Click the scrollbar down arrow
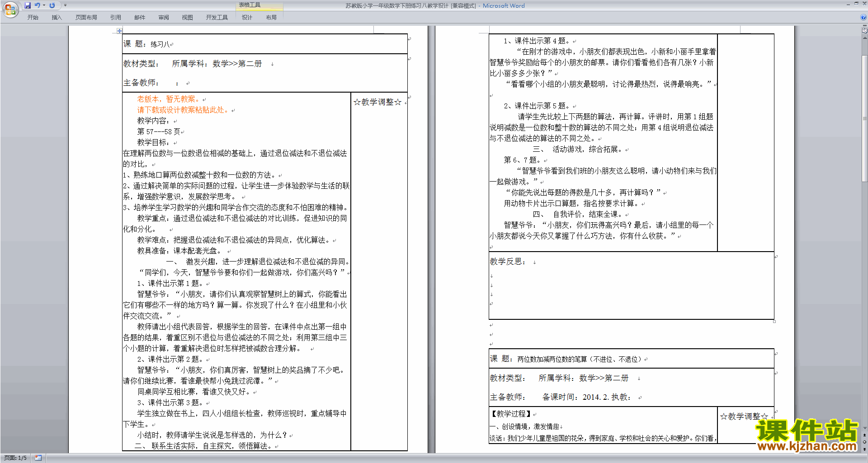This screenshot has width=868, height=463. click(864, 428)
